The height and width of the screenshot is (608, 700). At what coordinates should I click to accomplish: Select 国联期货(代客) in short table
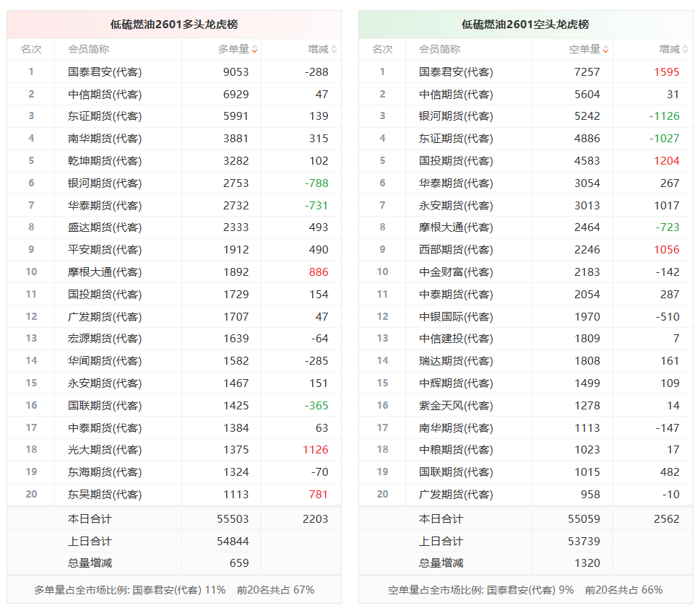(x=457, y=472)
